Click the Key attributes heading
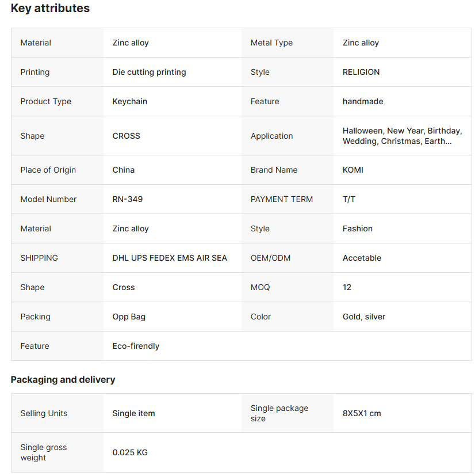Image resolution: width=475 pixels, height=476 pixels. point(50,8)
